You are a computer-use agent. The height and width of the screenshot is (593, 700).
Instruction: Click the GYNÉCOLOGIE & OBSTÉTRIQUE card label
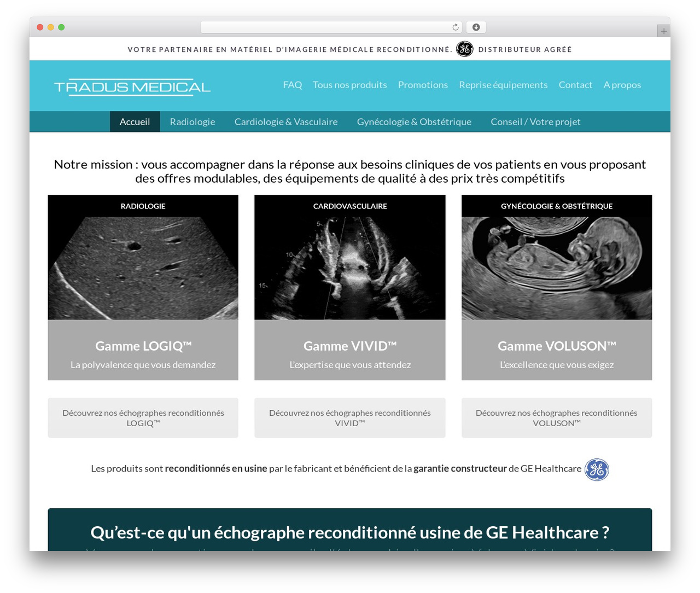click(557, 206)
